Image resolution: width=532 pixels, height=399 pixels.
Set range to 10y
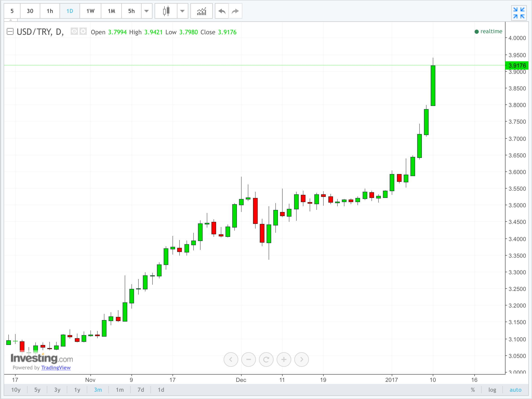[16, 390]
